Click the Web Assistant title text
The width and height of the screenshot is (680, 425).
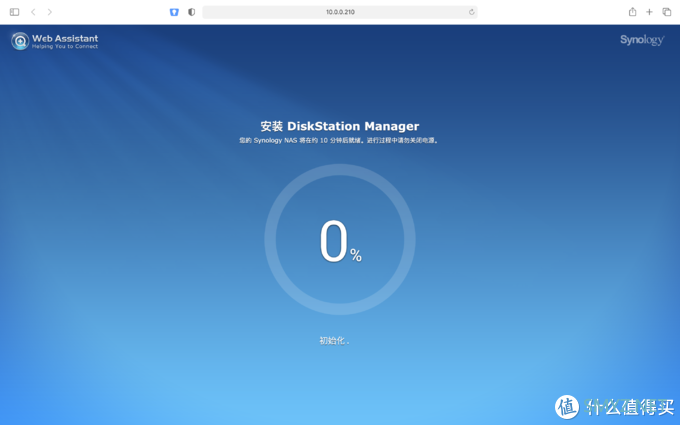65,39
